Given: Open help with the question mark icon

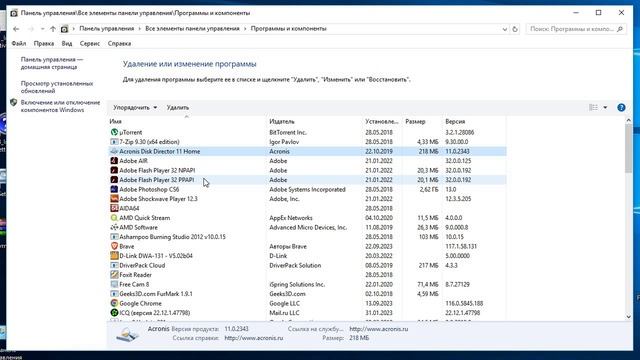Looking at the screenshot, I should (x=621, y=107).
